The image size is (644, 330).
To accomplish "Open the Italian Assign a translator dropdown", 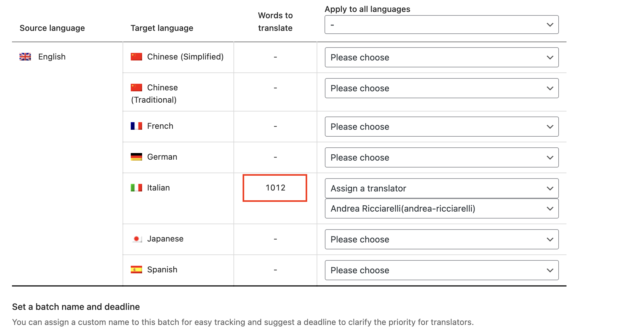I will point(441,188).
